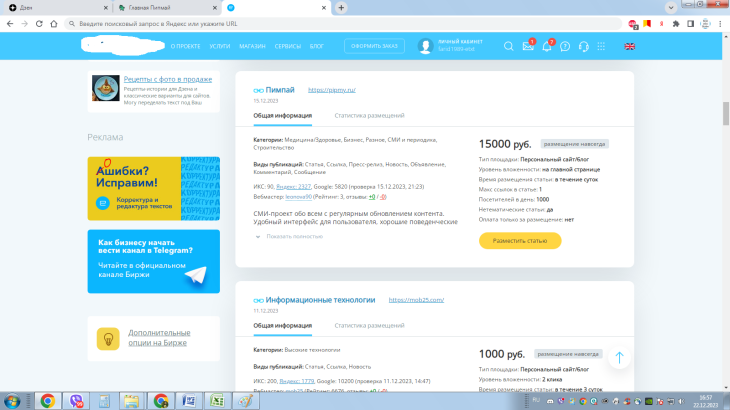The width and height of the screenshot is (730, 410).
Task: Open file explorer folder in taskbar
Action: point(132,401)
